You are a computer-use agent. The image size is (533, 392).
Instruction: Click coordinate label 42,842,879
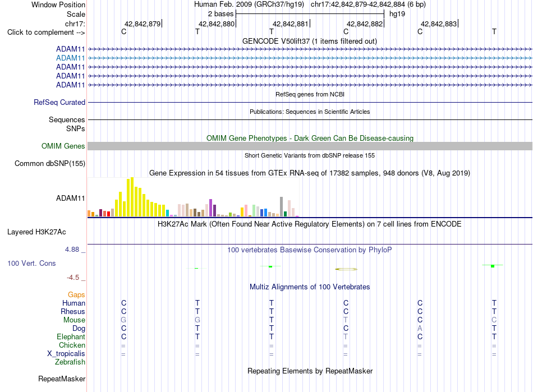coord(143,24)
